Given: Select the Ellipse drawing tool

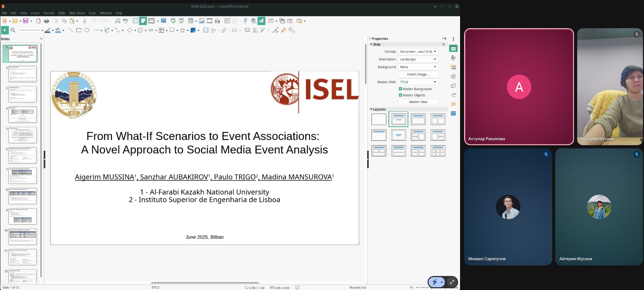Looking at the screenshot, I should click(x=87, y=30).
